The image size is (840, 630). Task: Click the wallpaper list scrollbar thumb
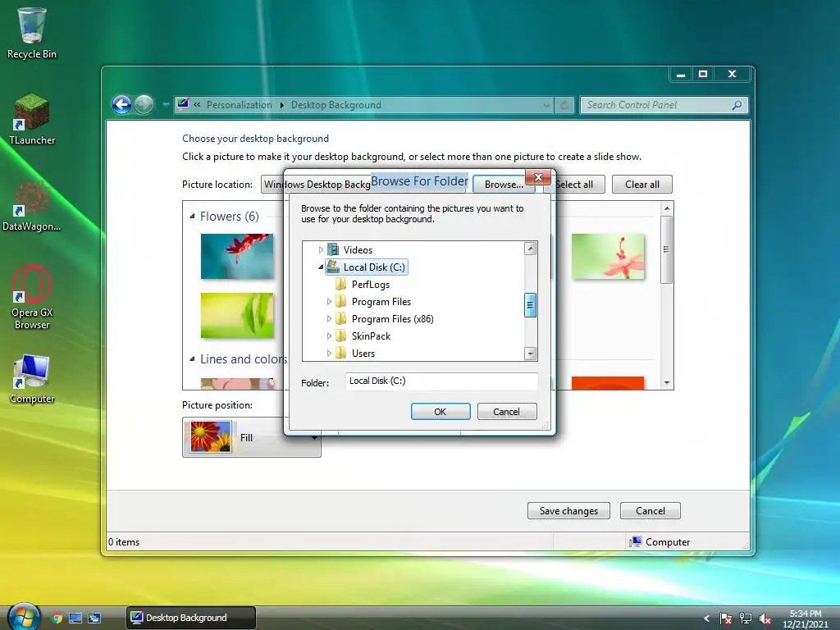click(x=666, y=249)
